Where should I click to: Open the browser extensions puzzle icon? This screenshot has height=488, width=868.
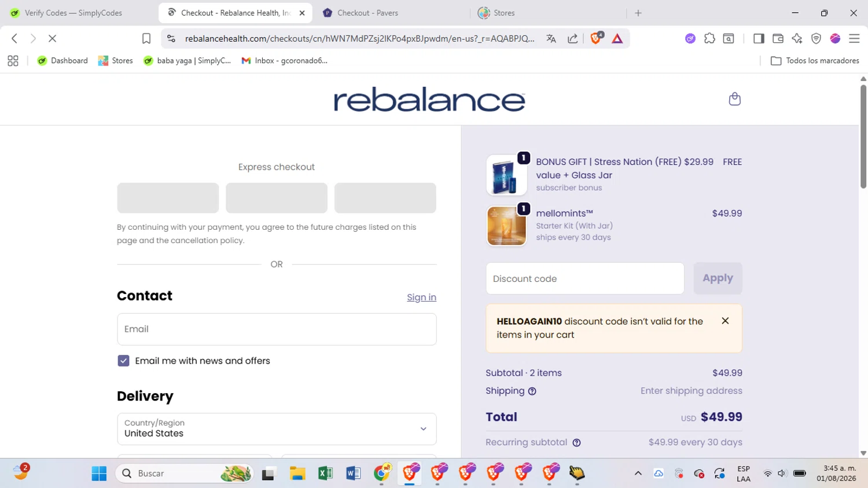(709, 38)
